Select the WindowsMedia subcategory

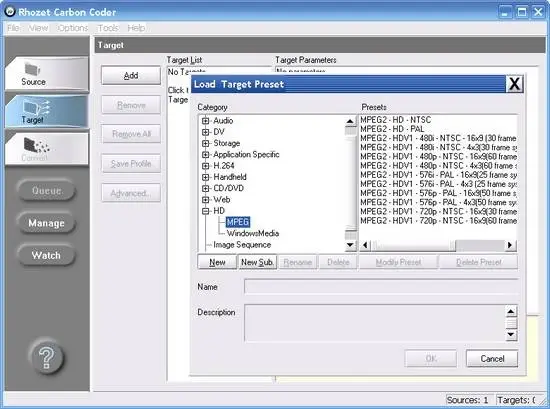[253, 233]
